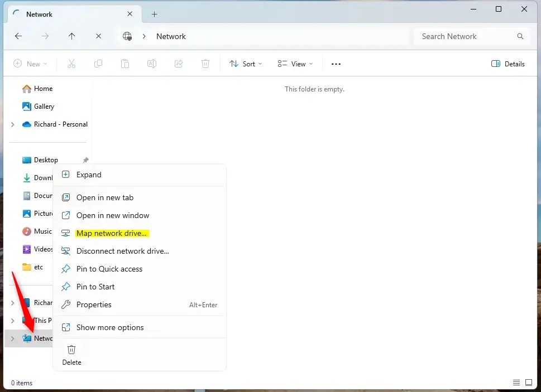Image resolution: width=541 pixels, height=392 pixels.
Task: Open Gallery in the sidebar
Action: [38, 107]
